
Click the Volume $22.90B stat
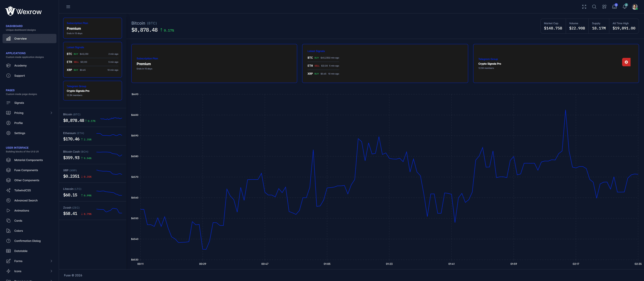(577, 26)
